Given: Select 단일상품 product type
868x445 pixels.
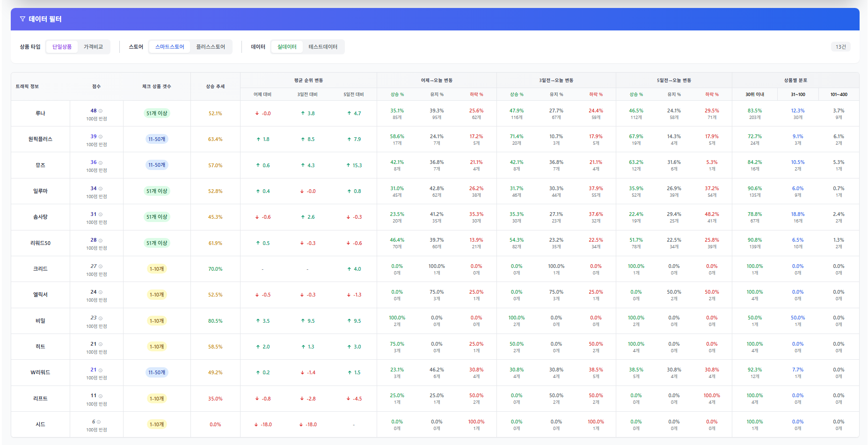Looking at the screenshot, I should tap(62, 47).
